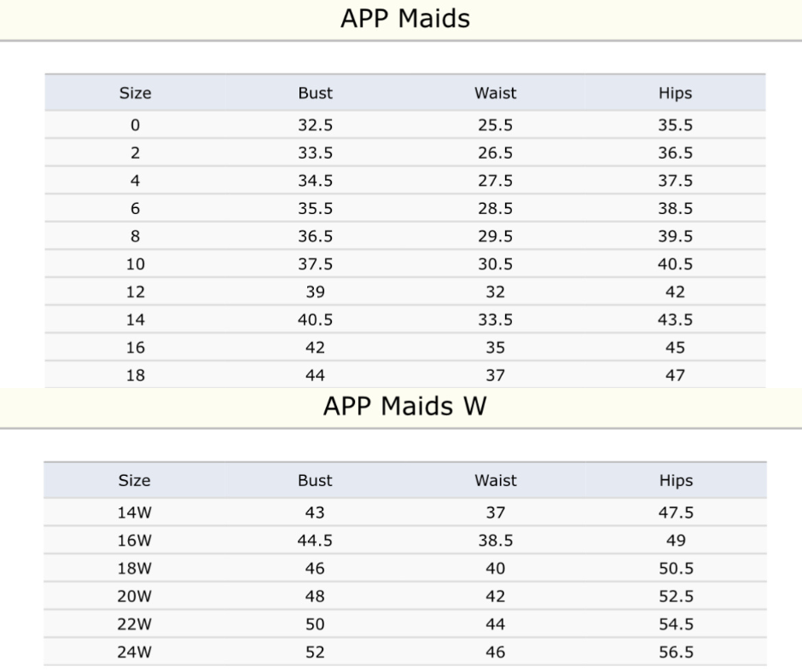Select the 16W bust value 44.5
The width and height of the screenshot is (802, 672).
pyautogui.click(x=315, y=541)
